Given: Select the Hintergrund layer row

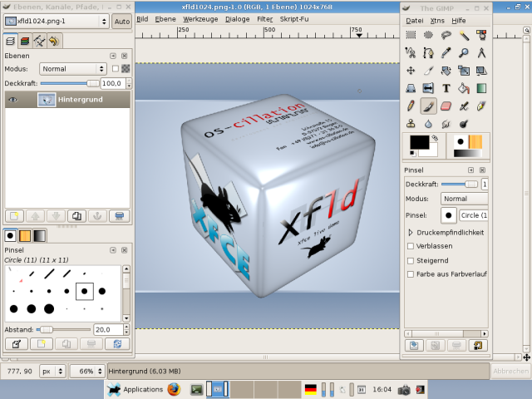Looking at the screenshot, I should 67,100.
